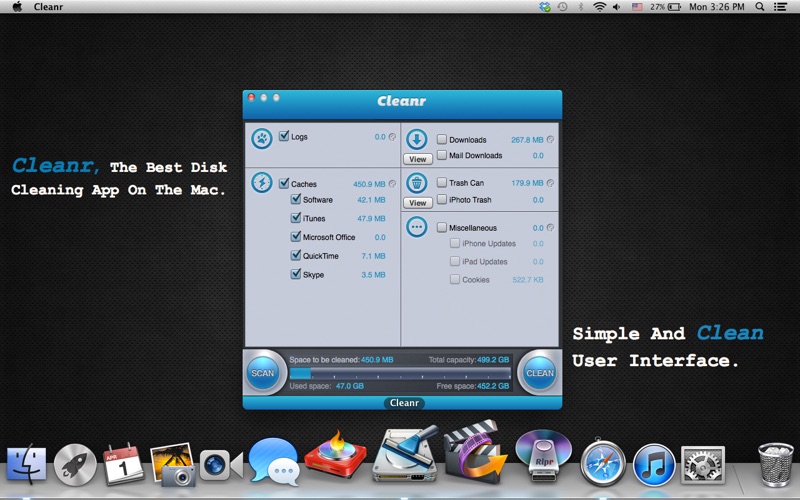Screen dimensions: 800x500
Task: Click the Free space 452.2 GB value
Action: 493,386
